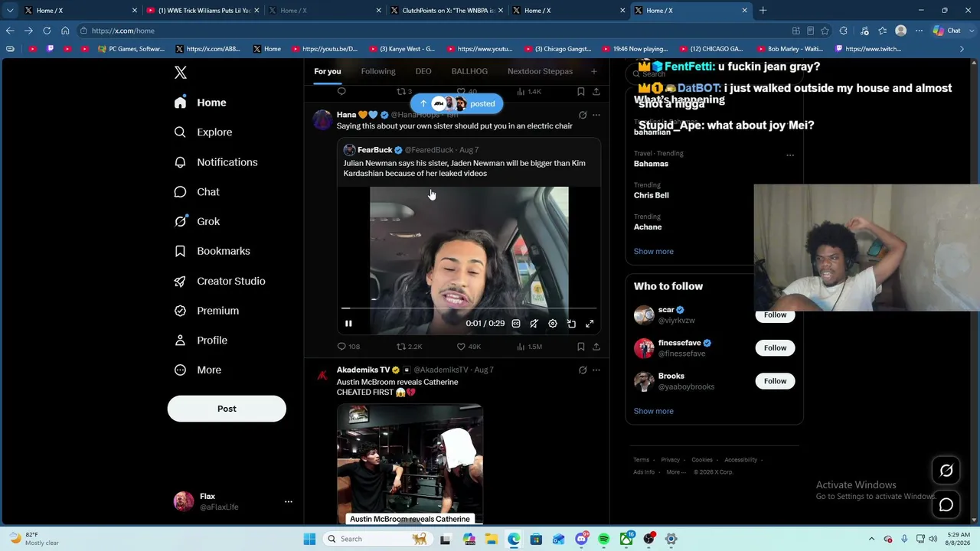Open floating Grok button at bottom right
Viewport: 980px width, 551px height.
pos(946,471)
